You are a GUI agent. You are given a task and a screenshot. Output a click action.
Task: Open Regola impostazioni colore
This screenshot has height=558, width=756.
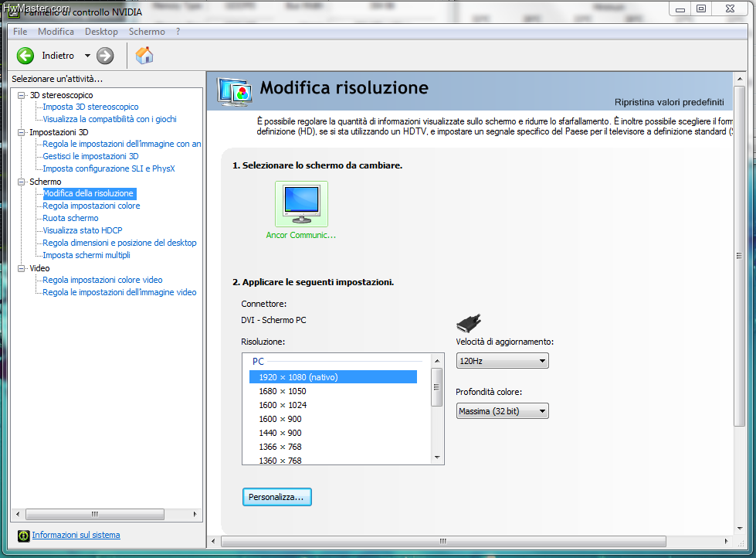(x=92, y=206)
